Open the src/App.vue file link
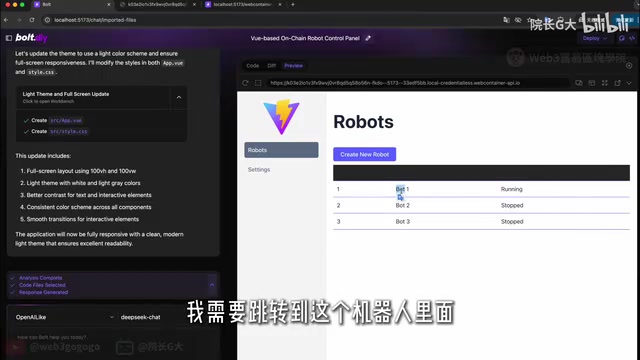The height and width of the screenshot is (360, 640). point(66,120)
